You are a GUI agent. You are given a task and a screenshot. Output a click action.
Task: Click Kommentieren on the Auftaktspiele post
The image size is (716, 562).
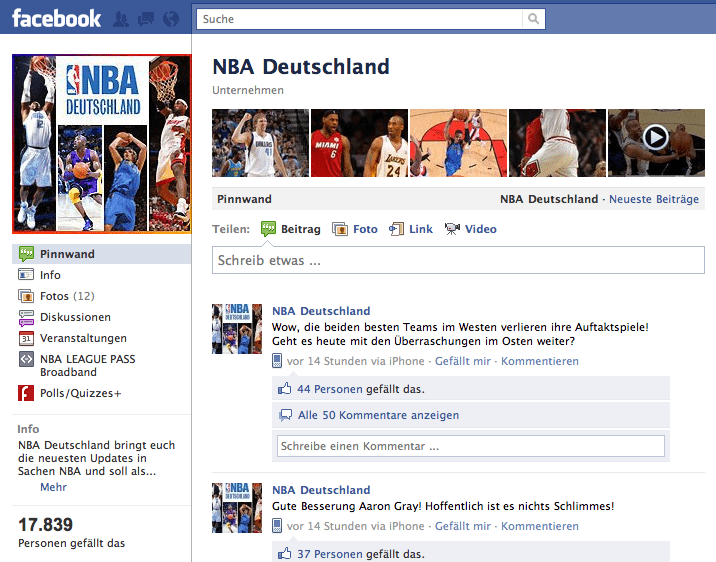(x=540, y=361)
